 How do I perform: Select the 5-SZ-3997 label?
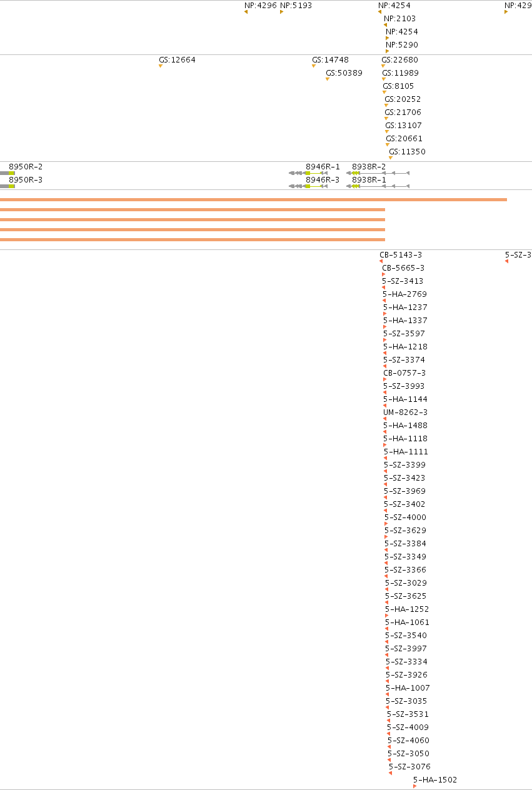tap(406, 649)
